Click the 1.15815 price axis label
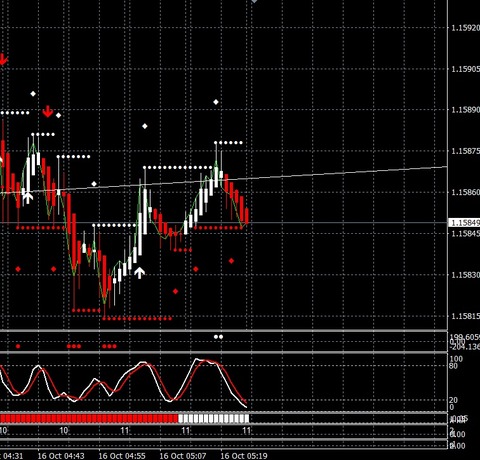Viewport: 480px width, 460px height. [465, 316]
